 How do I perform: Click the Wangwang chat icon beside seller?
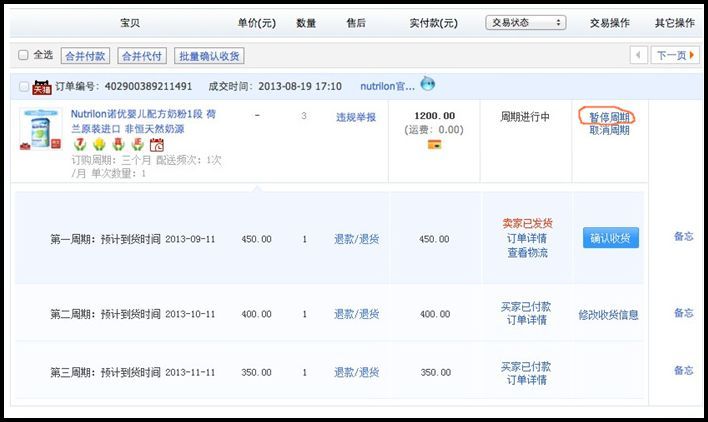[427, 84]
